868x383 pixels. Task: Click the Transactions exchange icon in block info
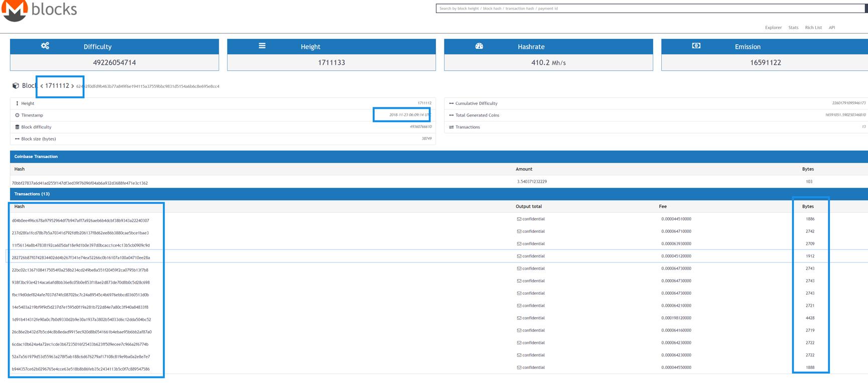pos(452,127)
